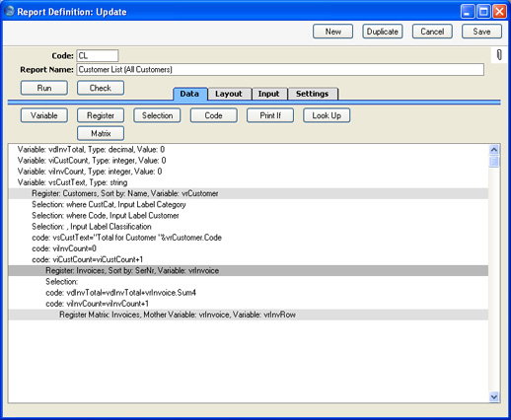Click the scroll down arrow in list
The height and width of the screenshot is (420, 511).
(494, 396)
